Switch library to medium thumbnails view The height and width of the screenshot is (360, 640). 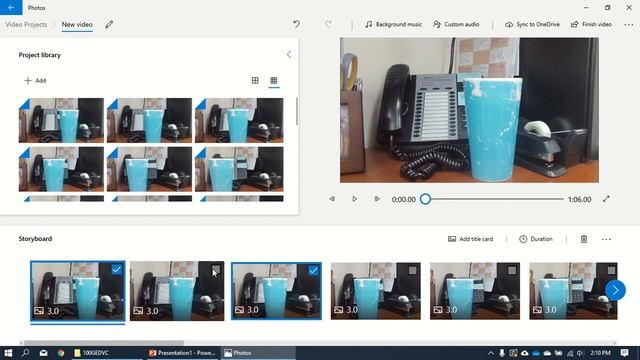pos(255,80)
